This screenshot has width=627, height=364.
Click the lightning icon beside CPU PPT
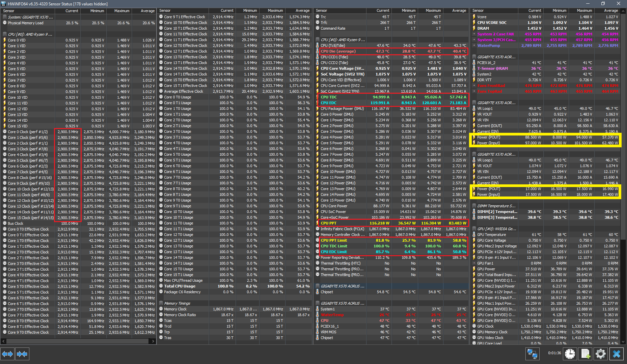[x=318, y=223]
